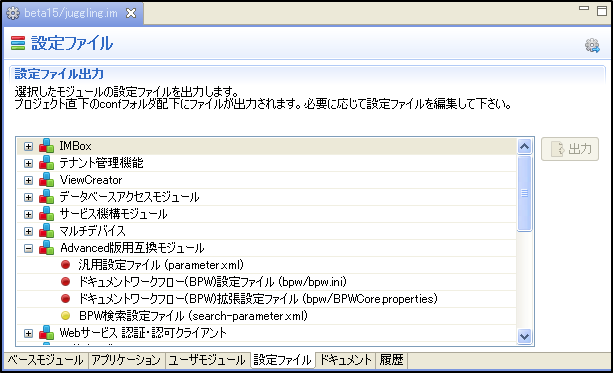Screen dimensions: 613x373
Task: Click the 設定ファイル header stacked-bars icon
Action: click(x=18, y=43)
